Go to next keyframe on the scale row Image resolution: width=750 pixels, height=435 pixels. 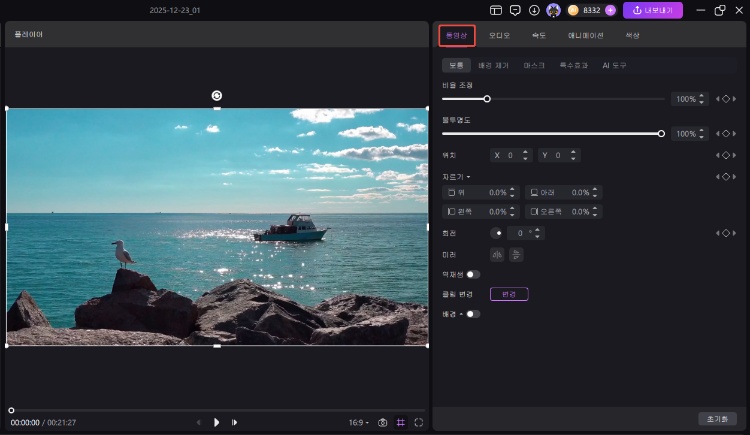[x=734, y=99]
